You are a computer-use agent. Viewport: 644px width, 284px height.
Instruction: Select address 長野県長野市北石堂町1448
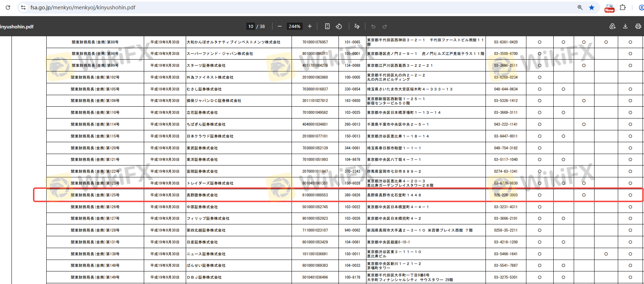click(394, 195)
